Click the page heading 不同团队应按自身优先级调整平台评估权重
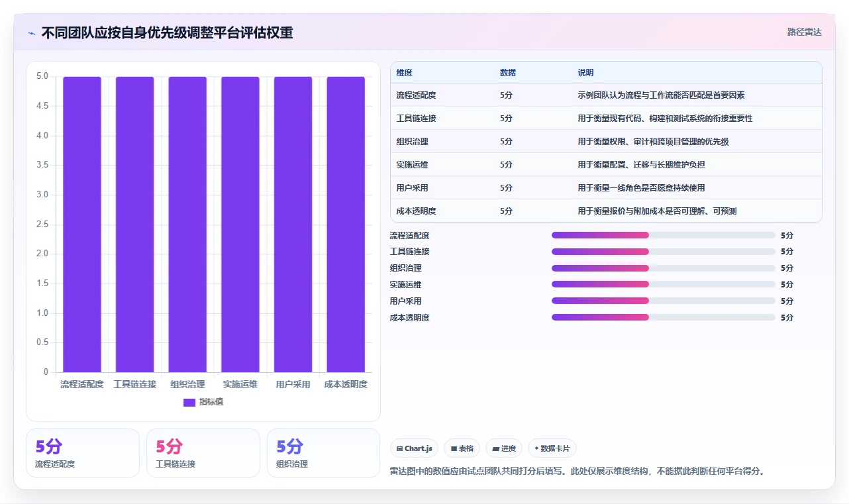Viewport: 849px width, 504px height. (x=167, y=33)
